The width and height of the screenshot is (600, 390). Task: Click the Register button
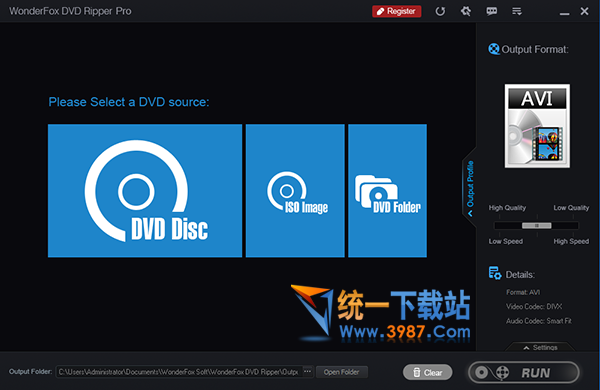pos(397,11)
